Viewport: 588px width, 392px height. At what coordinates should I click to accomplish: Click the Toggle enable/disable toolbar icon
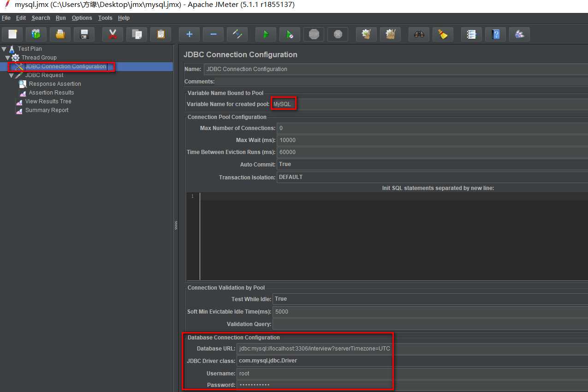pyautogui.click(x=237, y=34)
